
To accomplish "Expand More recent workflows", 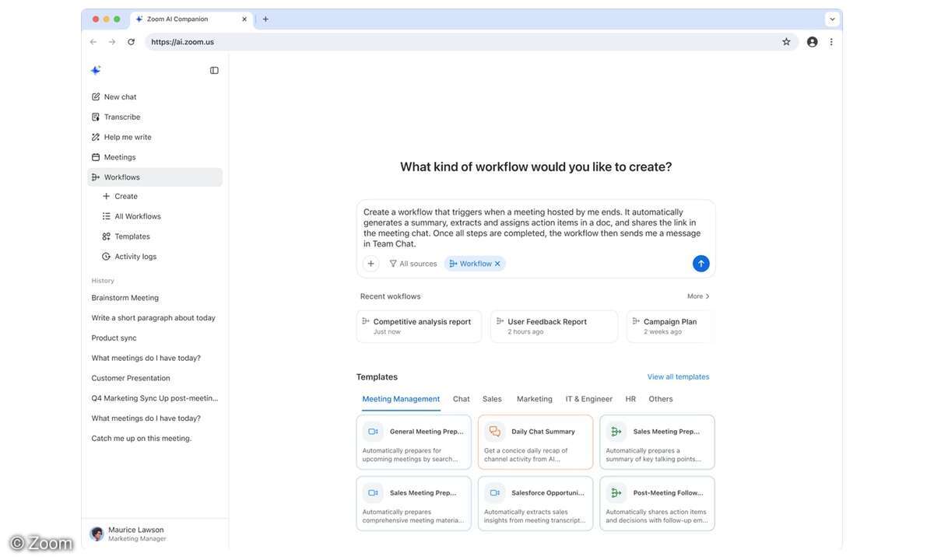I will pos(698,296).
